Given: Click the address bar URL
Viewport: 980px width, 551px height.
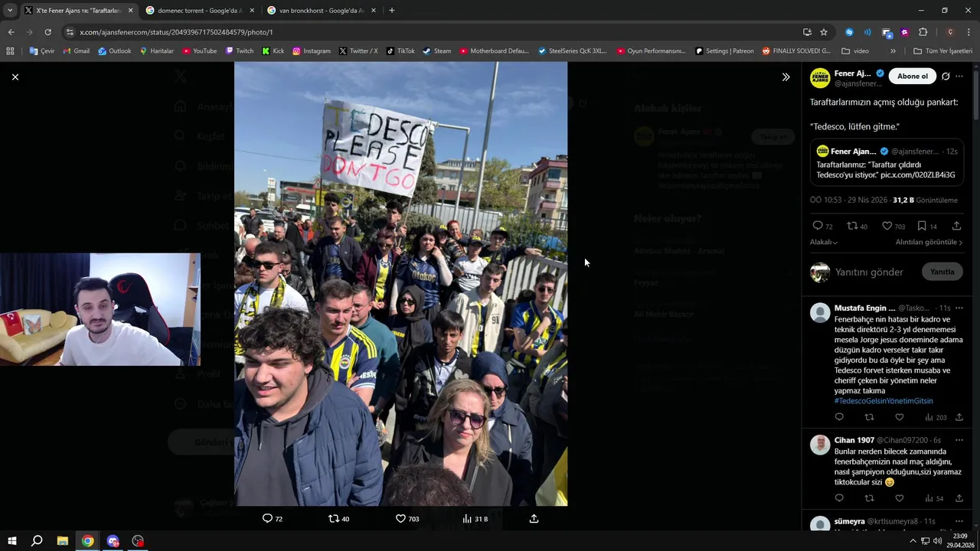Looking at the screenshot, I should [176, 32].
